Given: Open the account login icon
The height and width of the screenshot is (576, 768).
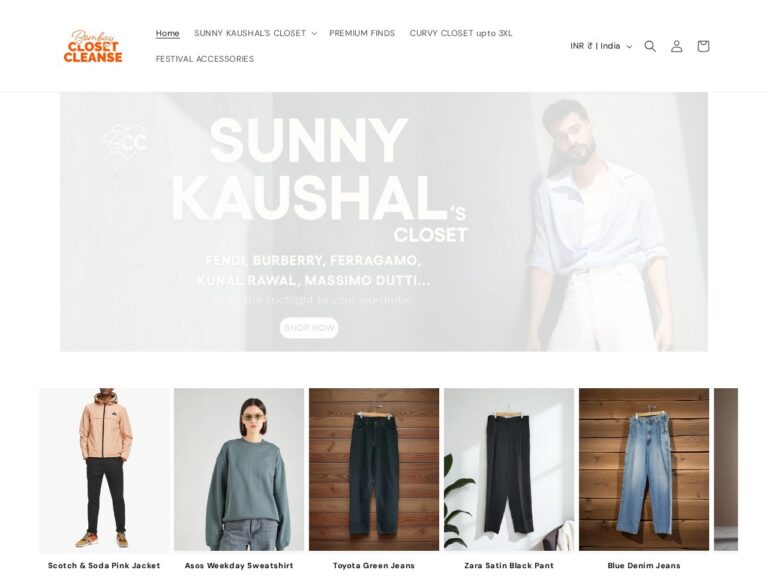Looking at the screenshot, I should (x=676, y=46).
